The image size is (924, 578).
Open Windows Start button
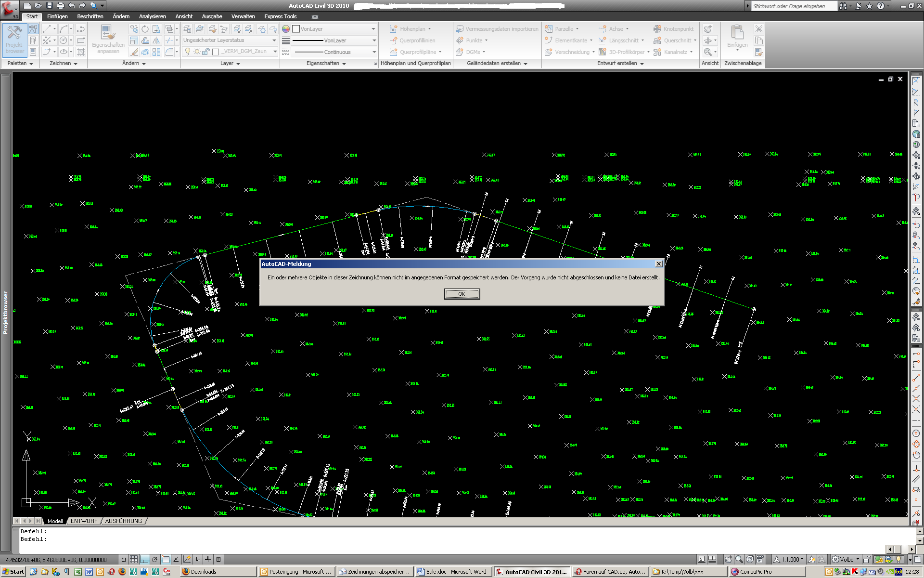[x=13, y=572]
